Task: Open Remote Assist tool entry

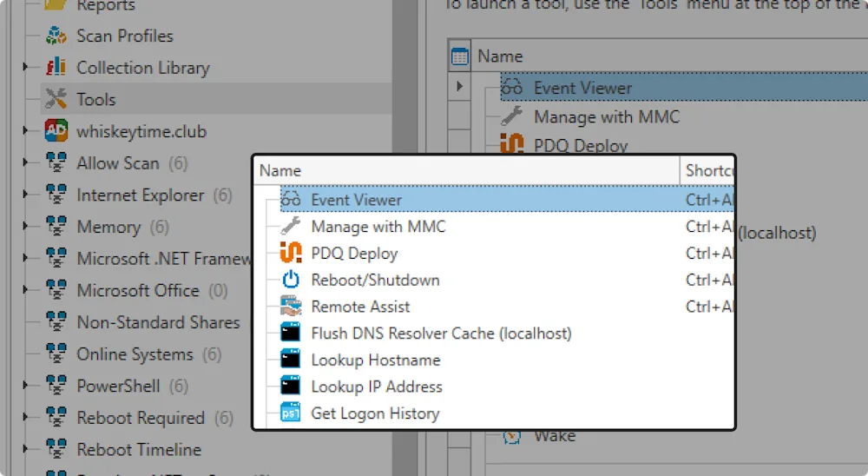Action: tap(360, 307)
